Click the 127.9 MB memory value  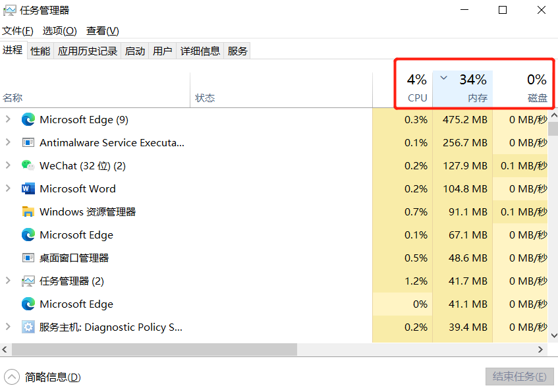coord(464,165)
